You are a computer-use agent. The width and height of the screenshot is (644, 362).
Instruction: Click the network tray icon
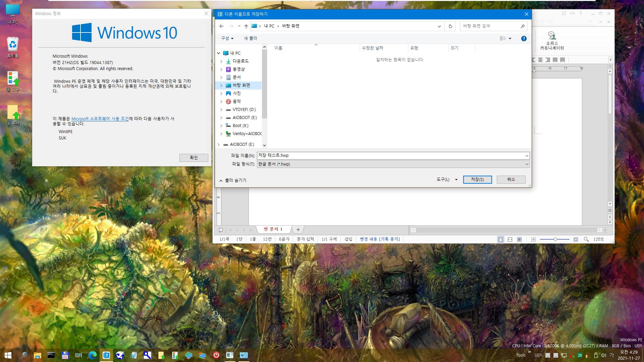[x=564, y=355]
